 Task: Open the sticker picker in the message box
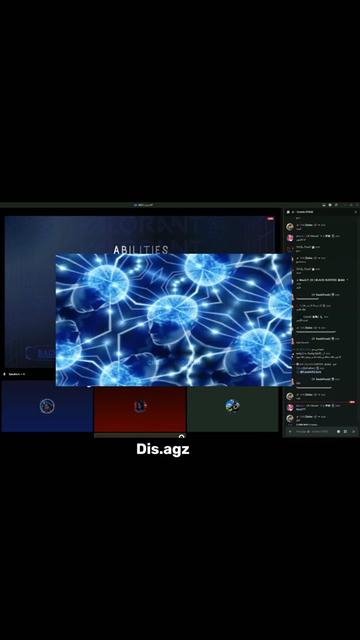345,431
